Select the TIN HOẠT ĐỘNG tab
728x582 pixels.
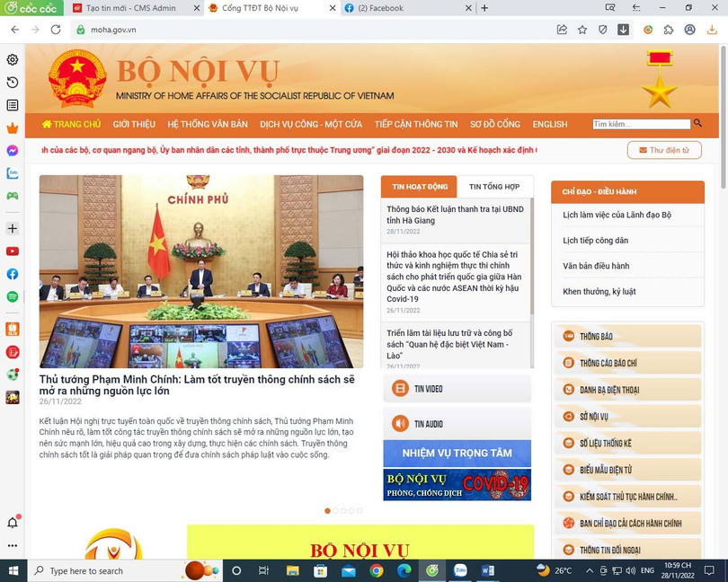(x=421, y=187)
